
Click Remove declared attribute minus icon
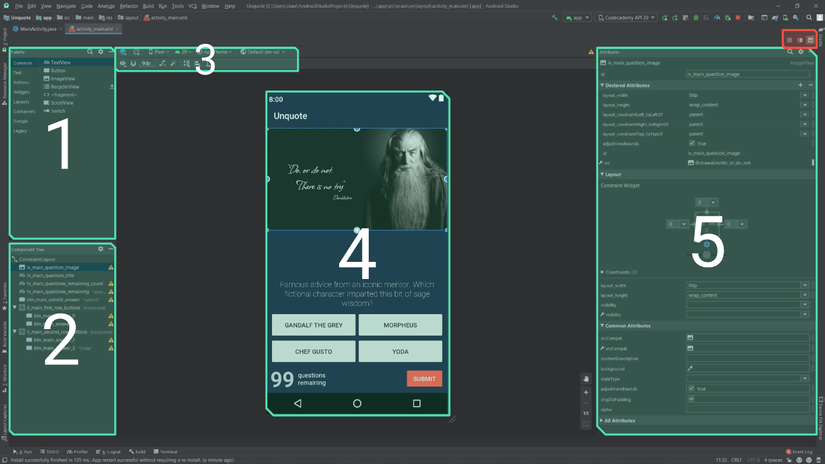(x=811, y=85)
